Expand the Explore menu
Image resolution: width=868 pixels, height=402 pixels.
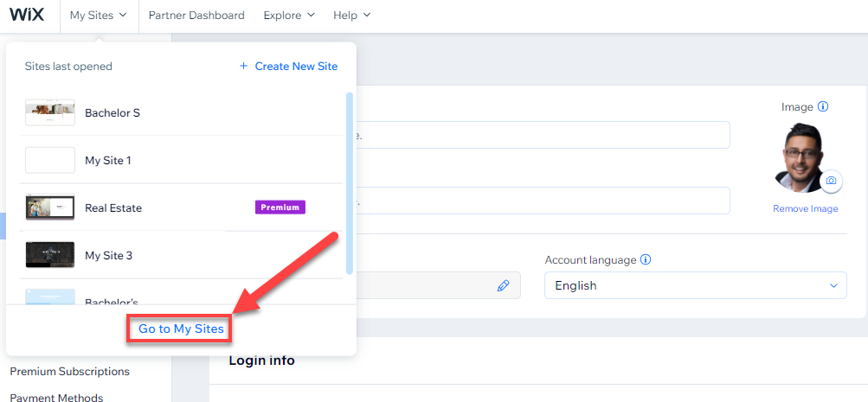point(289,16)
